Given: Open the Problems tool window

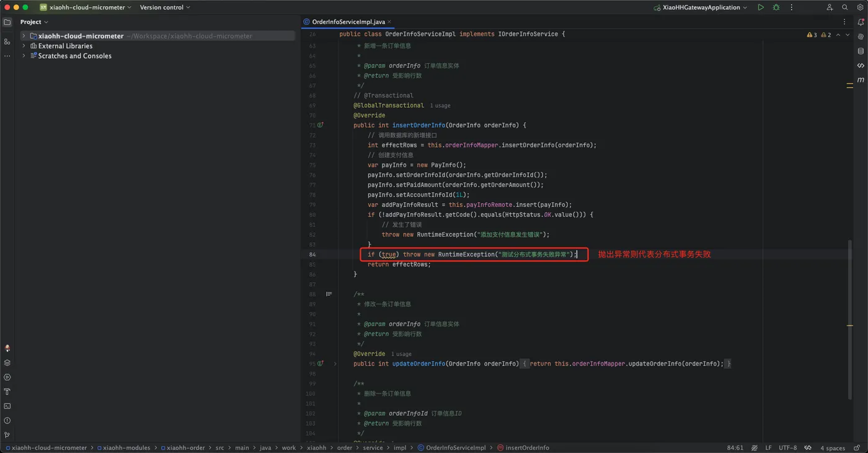Looking at the screenshot, I should point(7,420).
